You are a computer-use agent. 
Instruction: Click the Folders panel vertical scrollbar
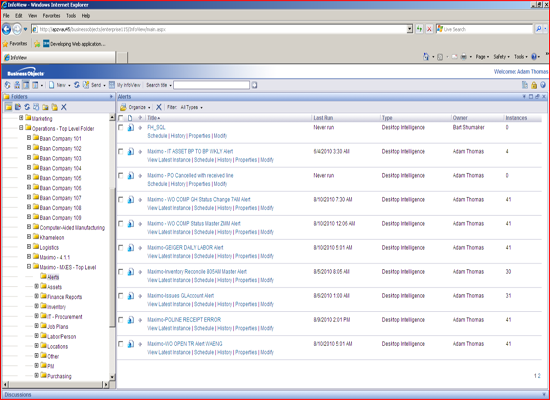pos(112,246)
